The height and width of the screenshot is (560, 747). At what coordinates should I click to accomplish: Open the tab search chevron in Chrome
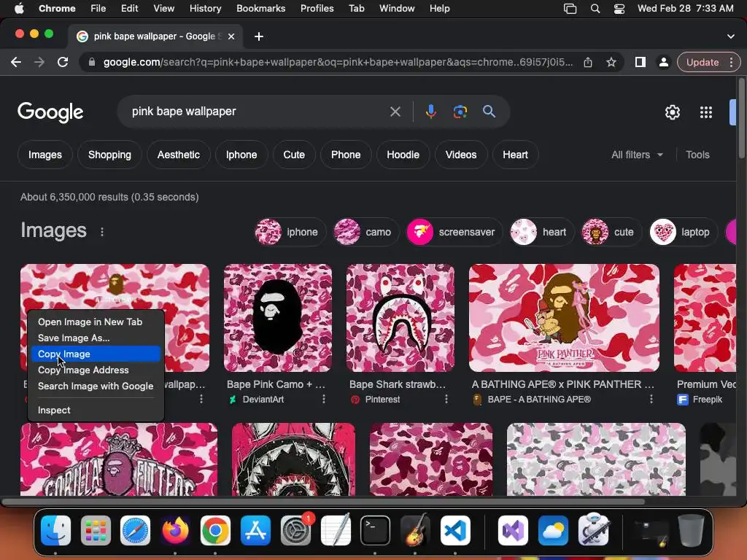[731, 36]
